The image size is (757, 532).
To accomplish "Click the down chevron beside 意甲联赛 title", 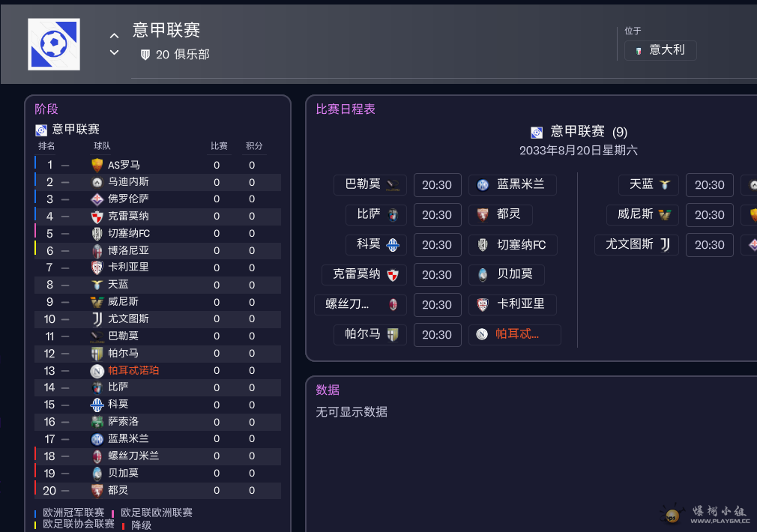I will point(114,52).
